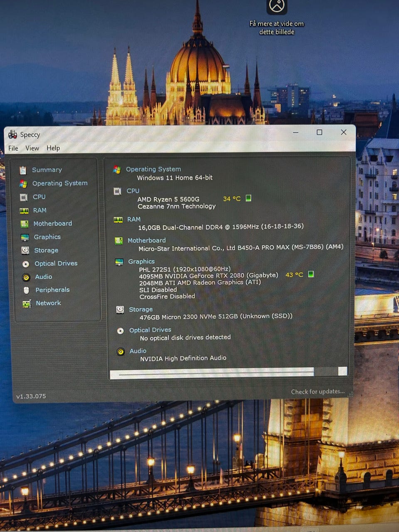Open the View menu

coord(32,148)
